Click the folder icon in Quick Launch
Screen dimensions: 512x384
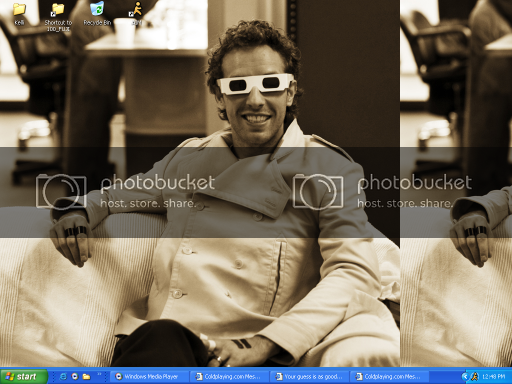pos(86,377)
